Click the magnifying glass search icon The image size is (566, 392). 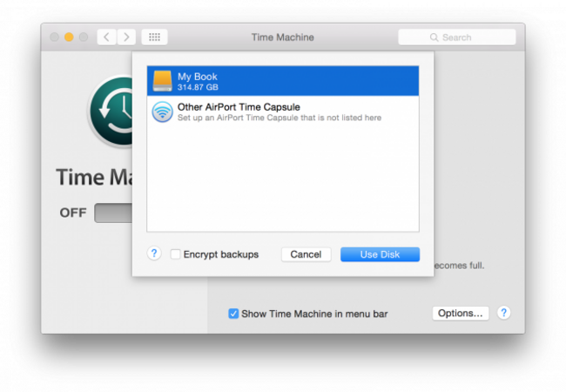pos(434,37)
